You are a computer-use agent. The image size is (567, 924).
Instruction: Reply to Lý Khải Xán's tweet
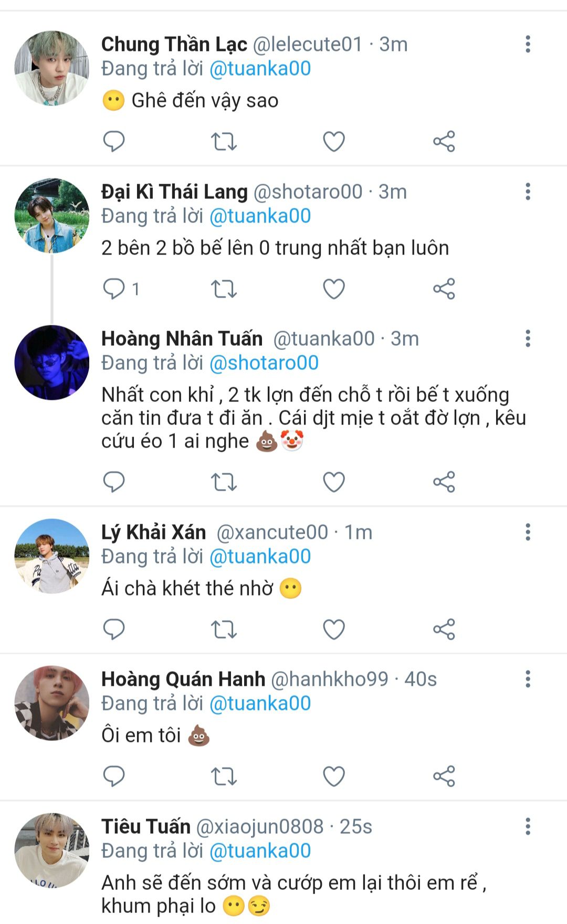click(113, 629)
